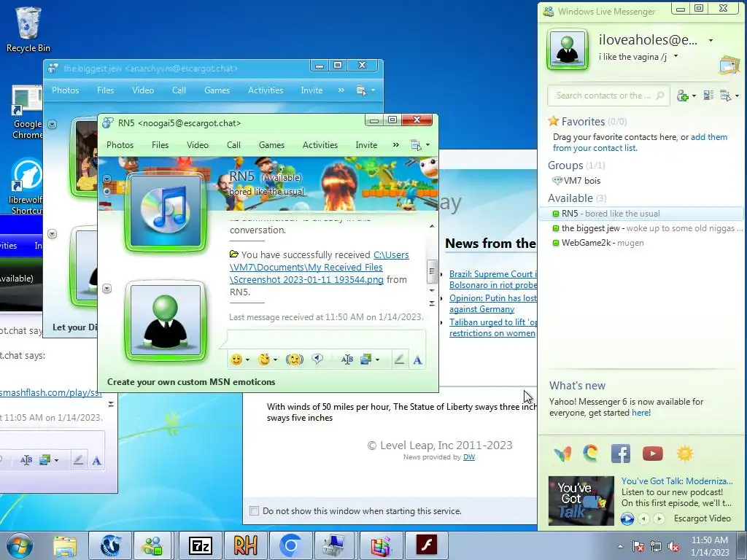
Task: Go to previous Escargot Video item
Action: coord(643,518)
